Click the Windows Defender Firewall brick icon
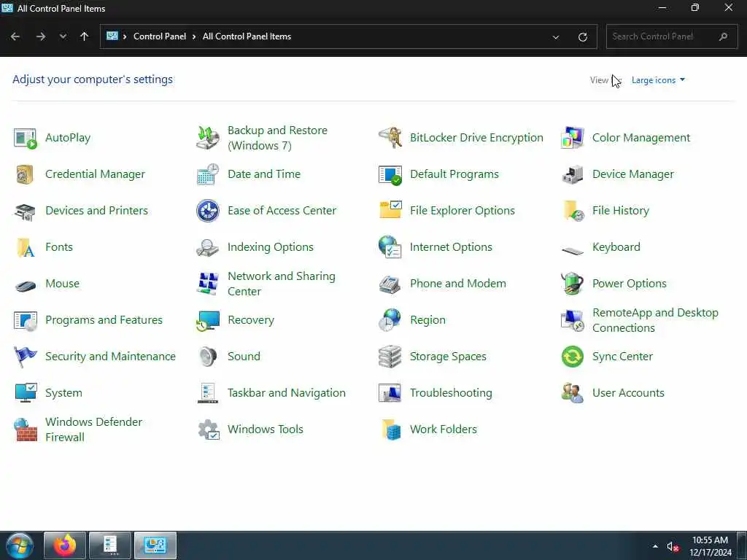Screen dimensions: 747x560 pyautogui.click(x=26, y=429)
